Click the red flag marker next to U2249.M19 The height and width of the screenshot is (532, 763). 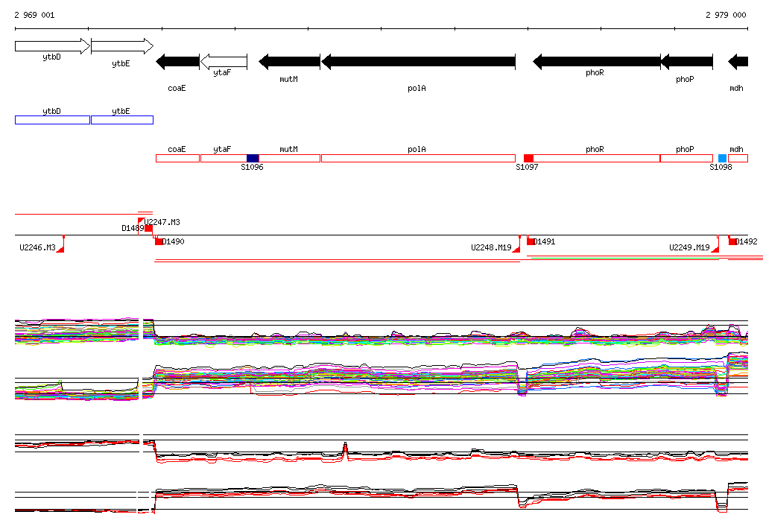[x=715, y=248]
